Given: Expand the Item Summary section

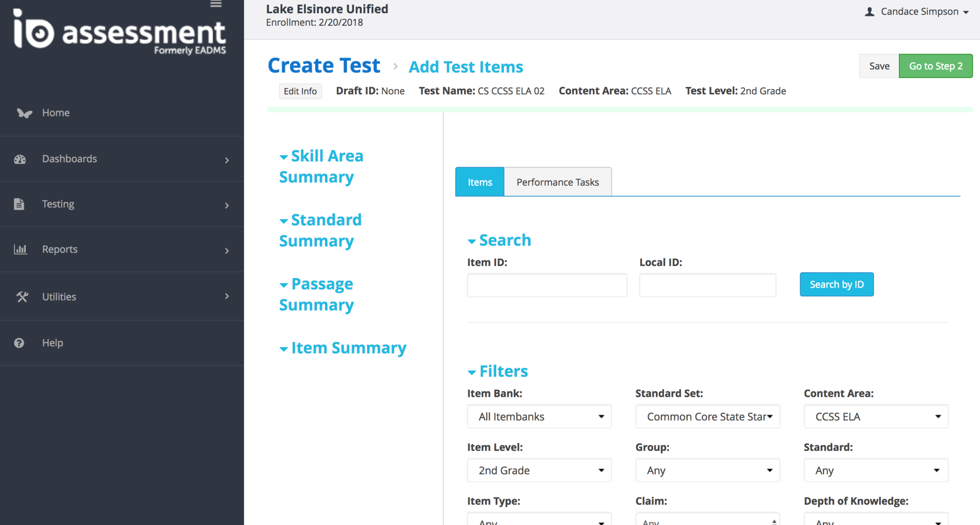Looking at the screenshot, I should pyautogui.click(x=343, y=348).
